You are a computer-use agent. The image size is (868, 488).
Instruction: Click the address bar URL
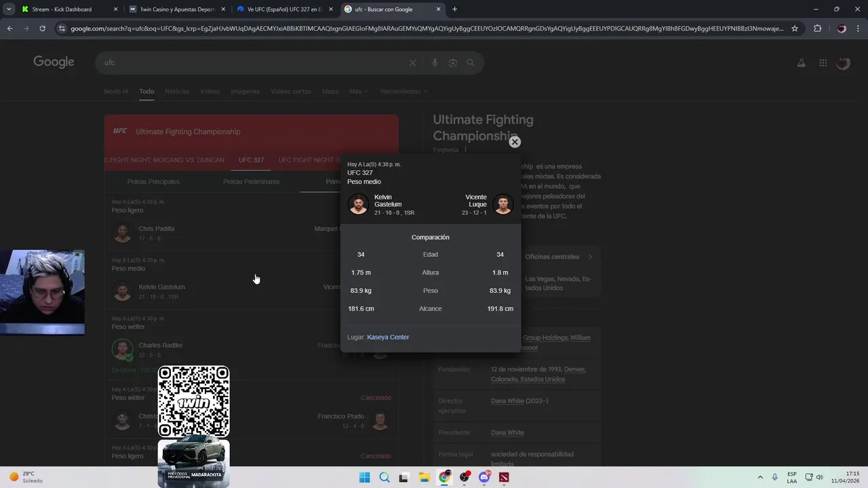tap(427, 28)
